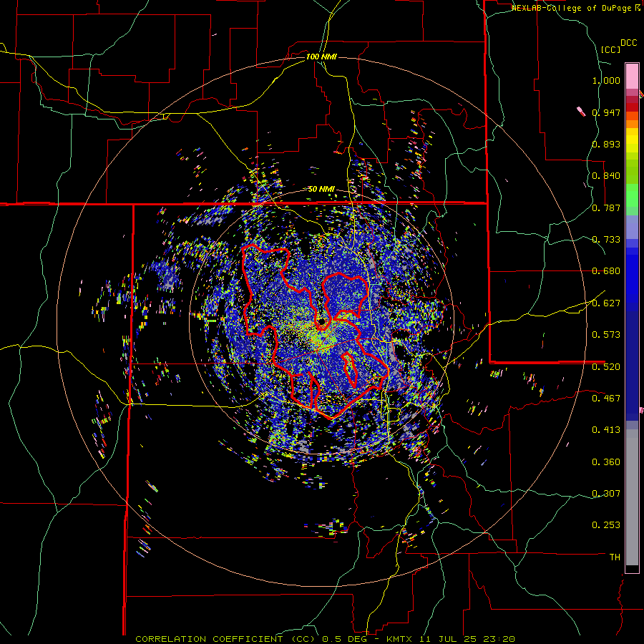Click the TH threshold legend label
Screen dimensions: 644x644
[615, 557]
